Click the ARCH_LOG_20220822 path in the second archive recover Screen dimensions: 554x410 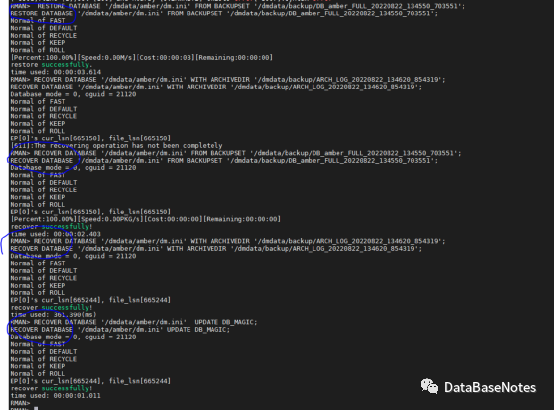[350, 241]
